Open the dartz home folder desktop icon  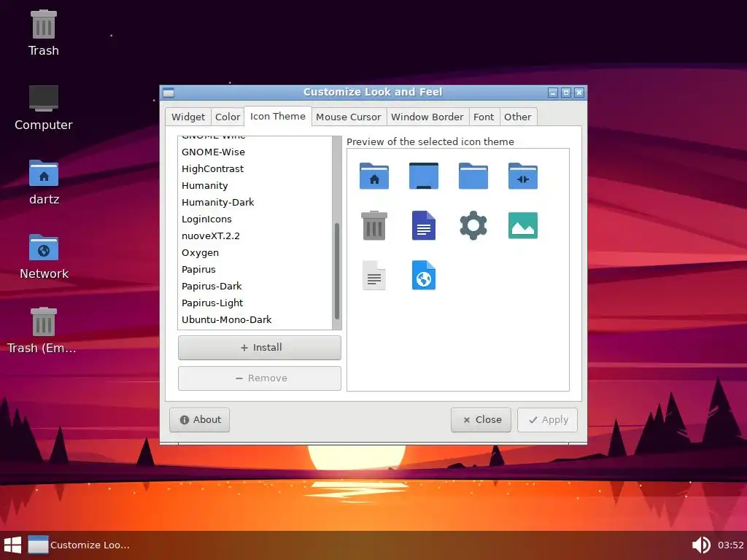tap(43, 182)
